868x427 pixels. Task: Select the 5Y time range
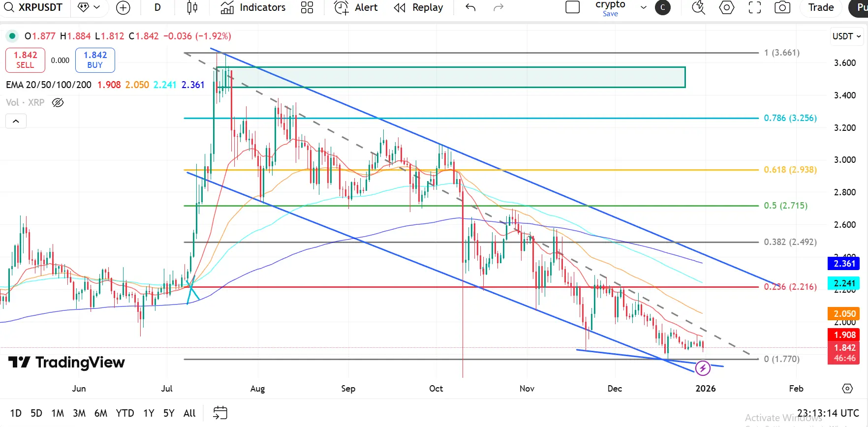coord(169,413)
